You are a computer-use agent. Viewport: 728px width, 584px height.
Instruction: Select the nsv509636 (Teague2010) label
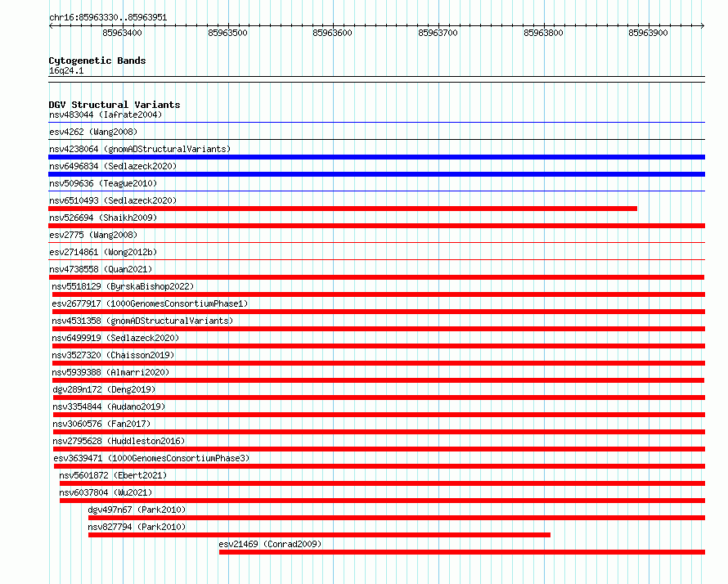pyautogui.click(x=103, y=183)
